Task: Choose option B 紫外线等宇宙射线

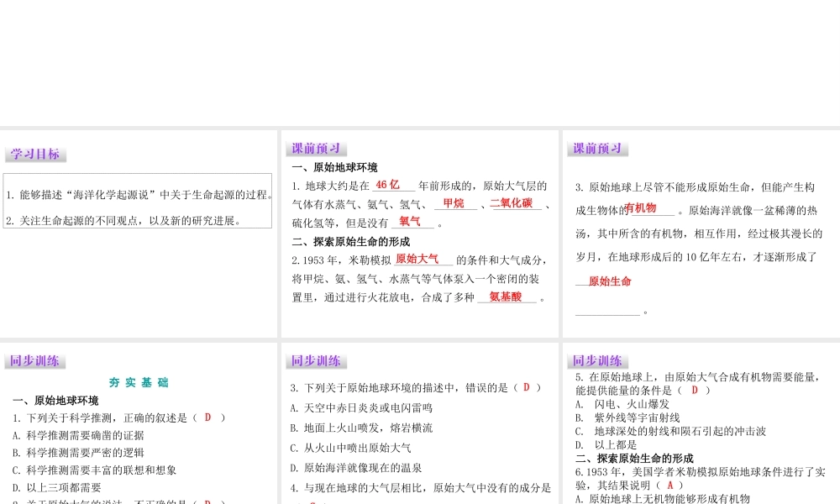Action: [627, 417]
